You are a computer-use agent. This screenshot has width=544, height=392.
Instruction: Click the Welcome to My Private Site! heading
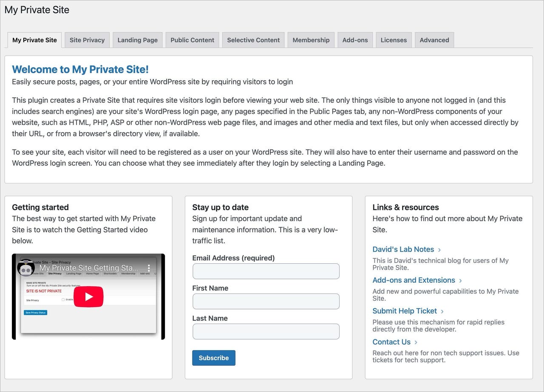tap(80, 69)
